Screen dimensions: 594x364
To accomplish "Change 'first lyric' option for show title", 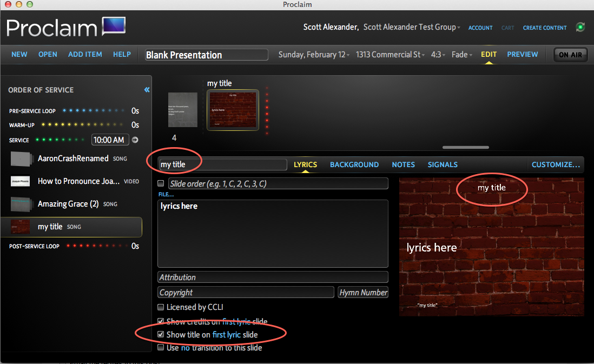I will tap(227, 334).
